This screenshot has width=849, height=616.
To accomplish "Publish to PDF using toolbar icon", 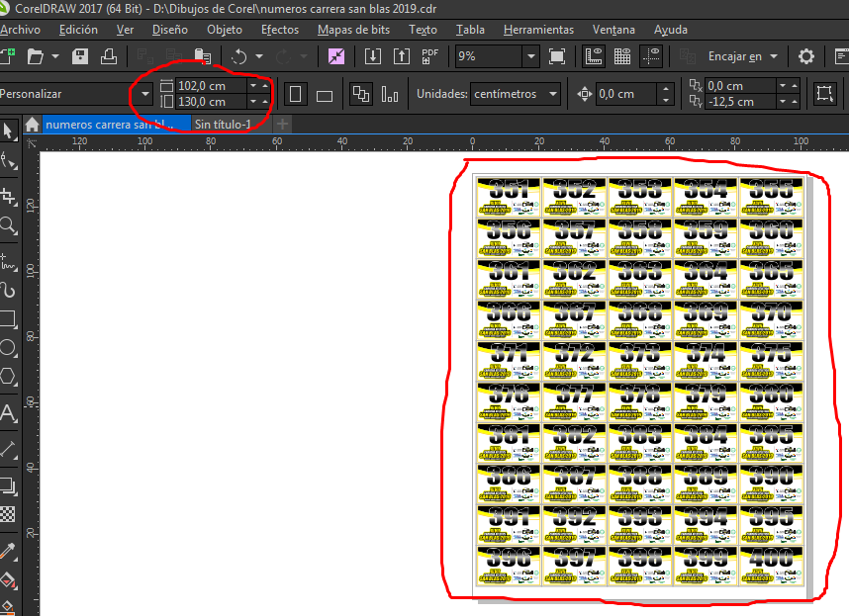I will 429,56.
